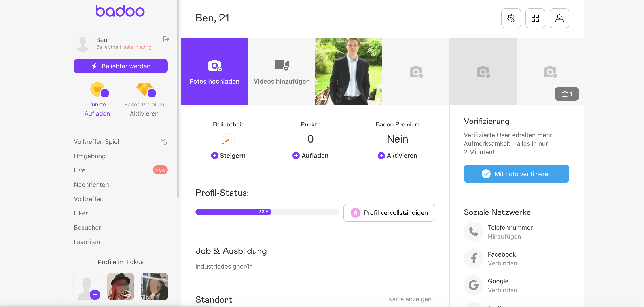
Task: Open the Nachrichten section
Action: click(91, 184)
